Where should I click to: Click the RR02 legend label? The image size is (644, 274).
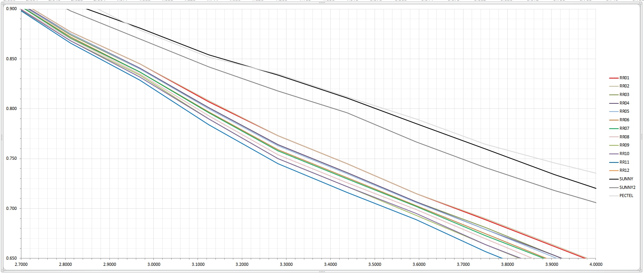pos(624,86)
